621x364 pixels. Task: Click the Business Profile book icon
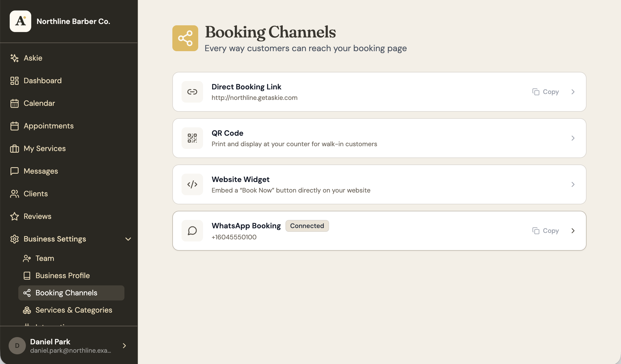tap(27, 275)
